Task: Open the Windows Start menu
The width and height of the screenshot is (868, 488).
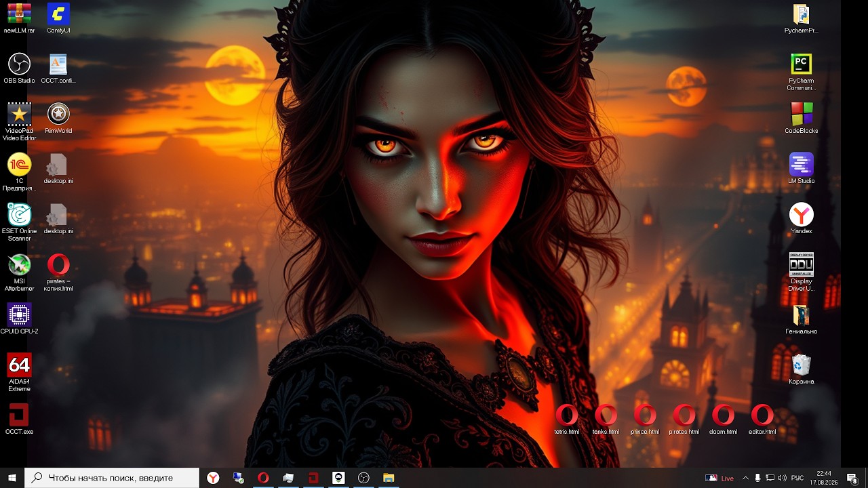Action: (12, 478)
